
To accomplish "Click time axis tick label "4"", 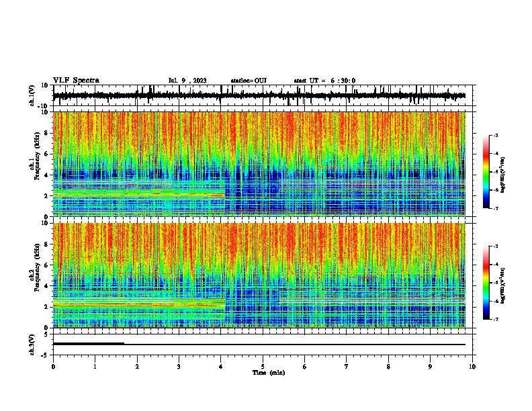I will click(221, 367).
